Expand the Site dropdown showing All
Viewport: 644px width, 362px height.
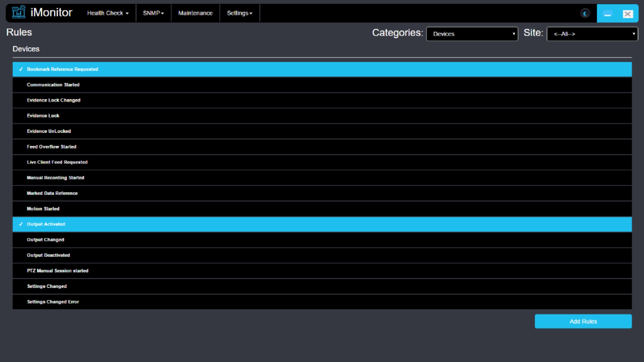592,34
